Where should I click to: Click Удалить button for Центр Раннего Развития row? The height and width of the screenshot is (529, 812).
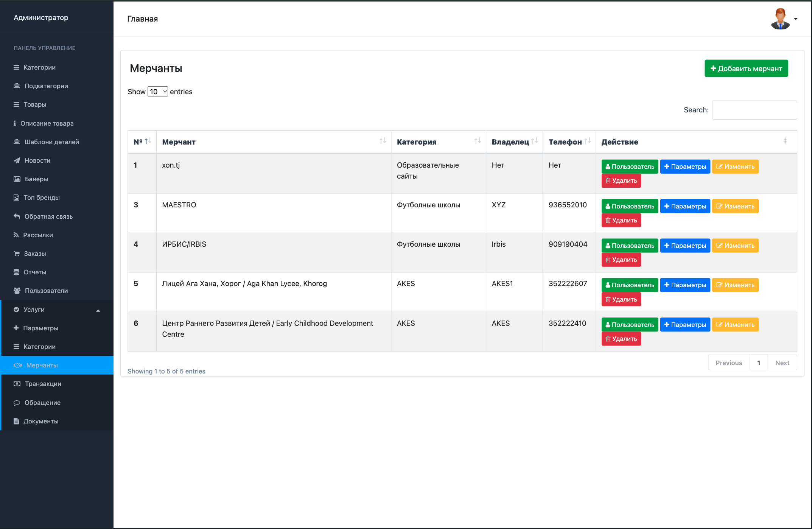coord(621,339)
